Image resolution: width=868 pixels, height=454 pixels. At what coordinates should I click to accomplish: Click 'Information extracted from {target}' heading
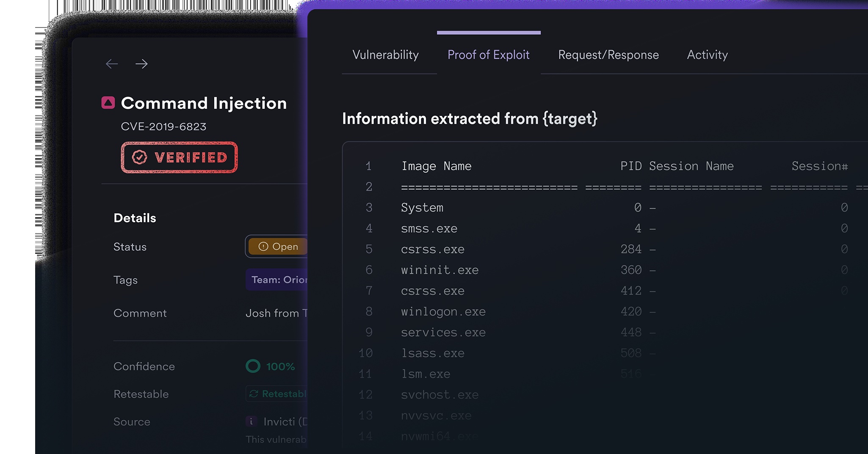[x=470, y=118]
